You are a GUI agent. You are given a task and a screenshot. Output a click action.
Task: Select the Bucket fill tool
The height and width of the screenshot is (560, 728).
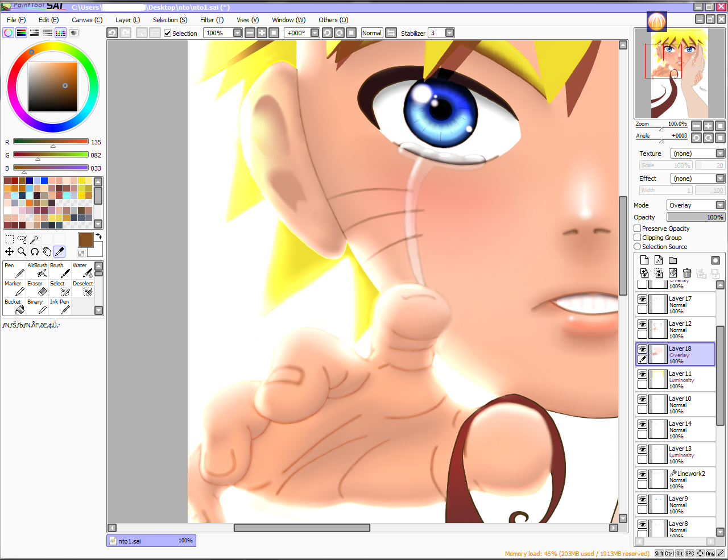coord(14,306)
